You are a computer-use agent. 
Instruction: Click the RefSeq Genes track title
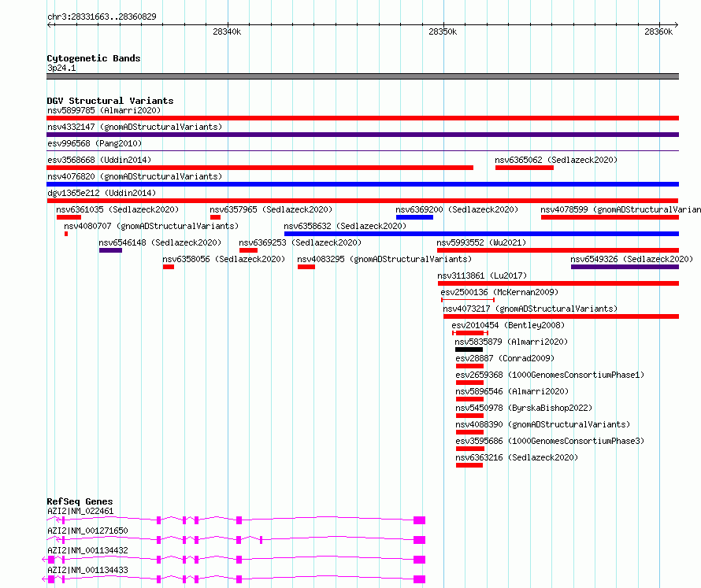click(x=80, y=501)
